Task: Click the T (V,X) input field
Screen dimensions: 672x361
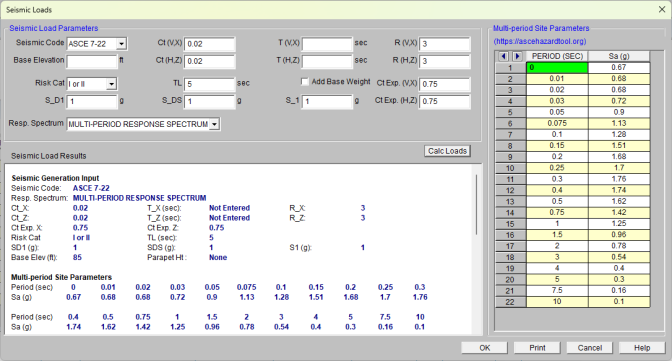Action: [x=327, y=44]
